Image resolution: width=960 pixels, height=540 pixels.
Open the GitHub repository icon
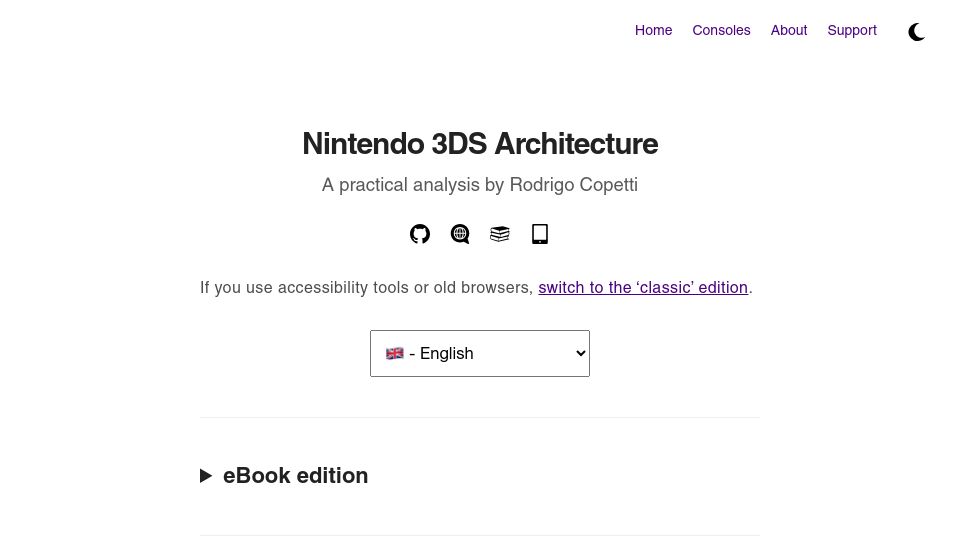coord(420,234)
